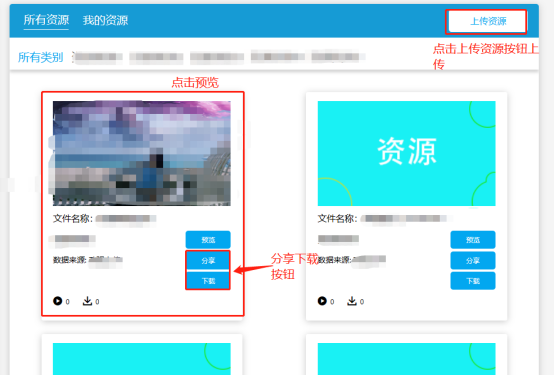Click 下载 button on the second resource card
554x376 pixels.
[x=473, y=281]
